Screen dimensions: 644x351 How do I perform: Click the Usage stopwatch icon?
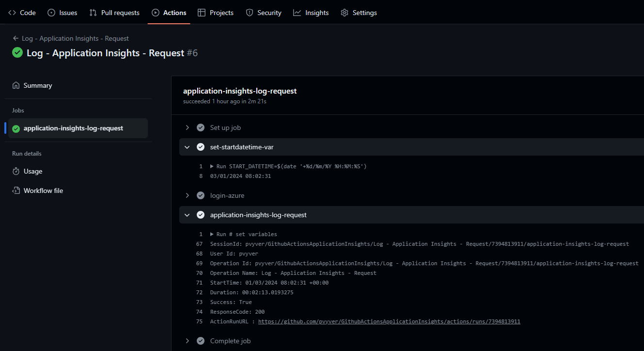point(16,171)
